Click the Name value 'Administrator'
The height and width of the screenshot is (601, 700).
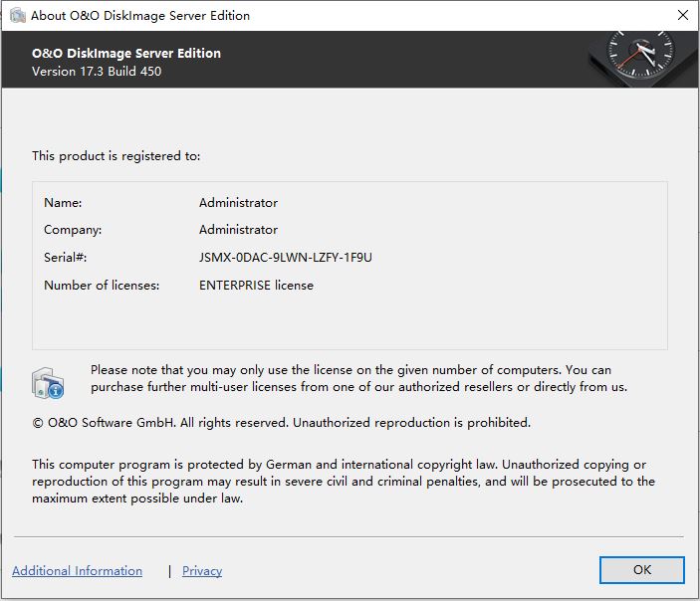pyautogui.click(x=238, y=203)
